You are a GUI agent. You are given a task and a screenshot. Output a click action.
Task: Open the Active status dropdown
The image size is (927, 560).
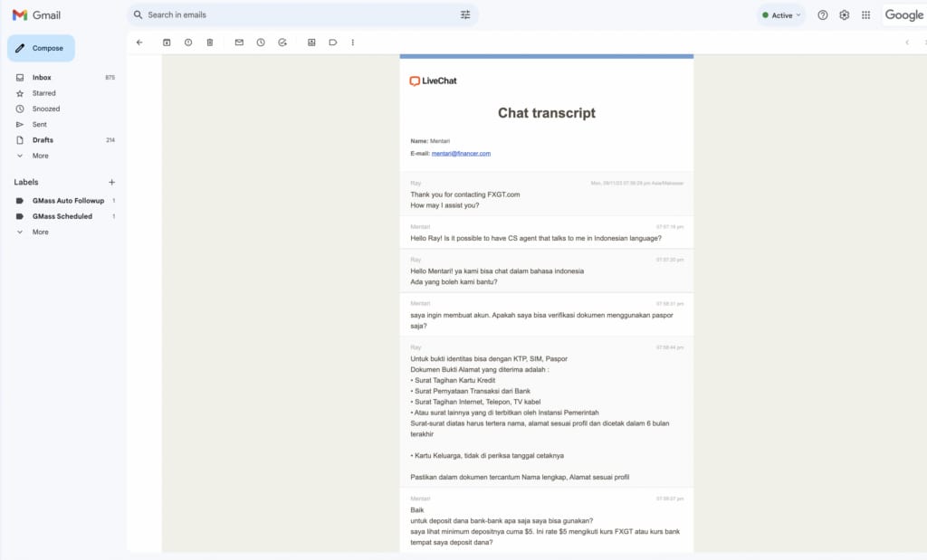[x=781, y=15]
